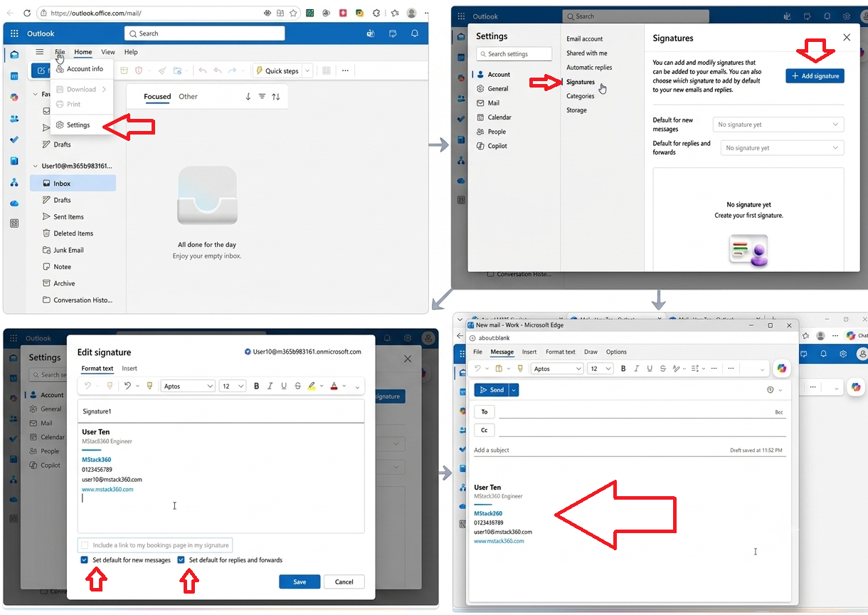Open the Send options dropdown arrow
The image size is (868, 615).
[x=514, y=390]
